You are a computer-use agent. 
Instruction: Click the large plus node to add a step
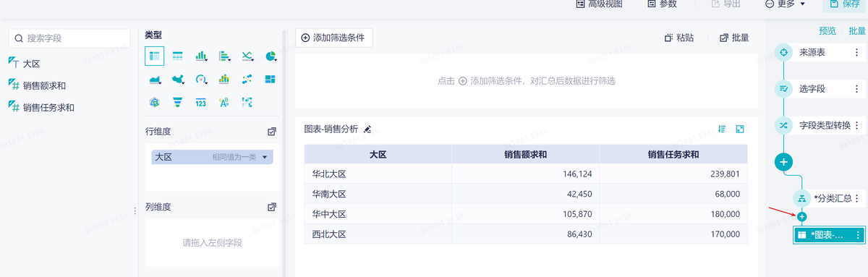pos(783,161)
